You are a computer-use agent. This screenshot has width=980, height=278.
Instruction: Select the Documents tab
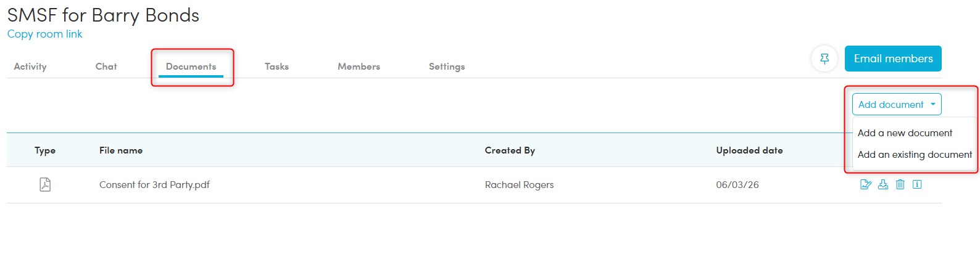click(191, 67)
